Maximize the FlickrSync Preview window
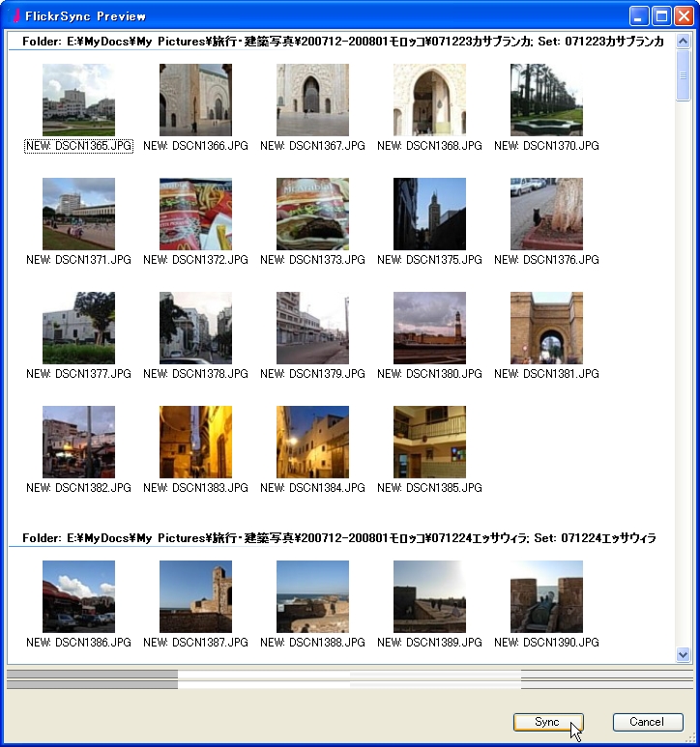This screenshot has width=700, height=747. tap(661, 16)
